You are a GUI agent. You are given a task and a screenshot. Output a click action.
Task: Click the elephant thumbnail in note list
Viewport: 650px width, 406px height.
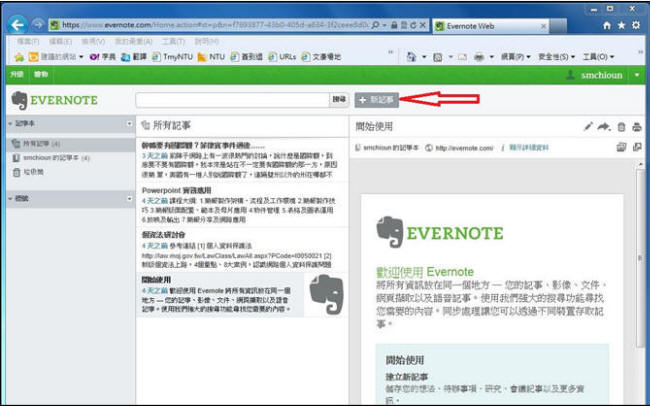(326, 294)
